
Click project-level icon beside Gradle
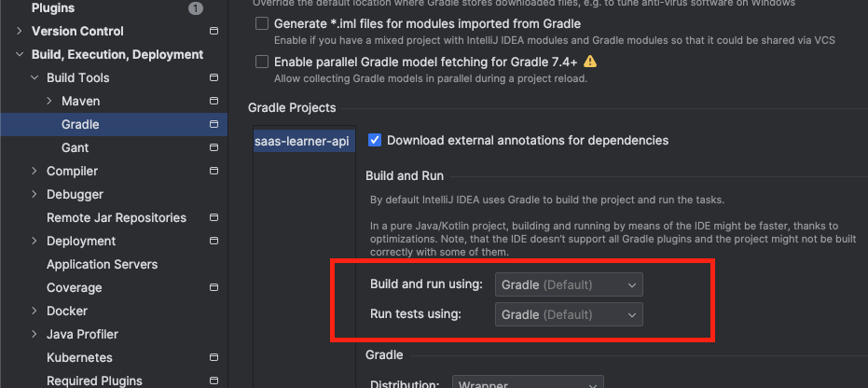point(214,125)
